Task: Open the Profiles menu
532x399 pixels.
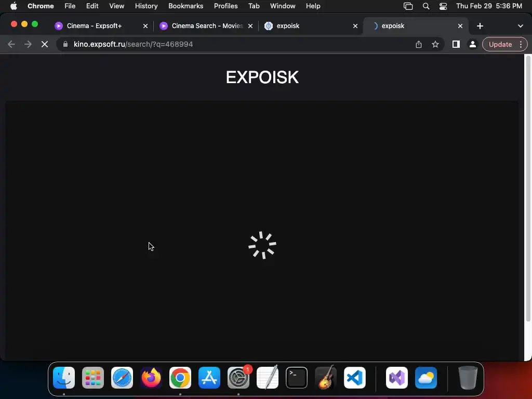Action: click(x=225, y=6)
